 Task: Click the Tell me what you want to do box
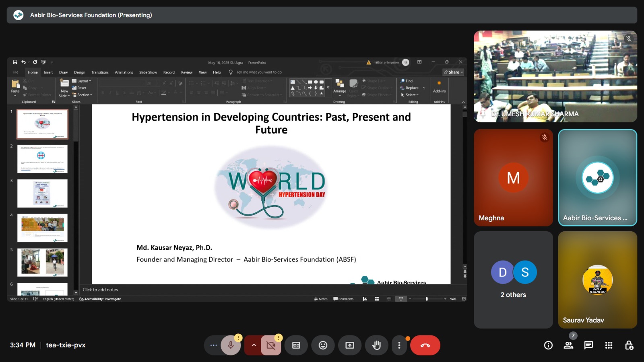[x=259, y=72]
